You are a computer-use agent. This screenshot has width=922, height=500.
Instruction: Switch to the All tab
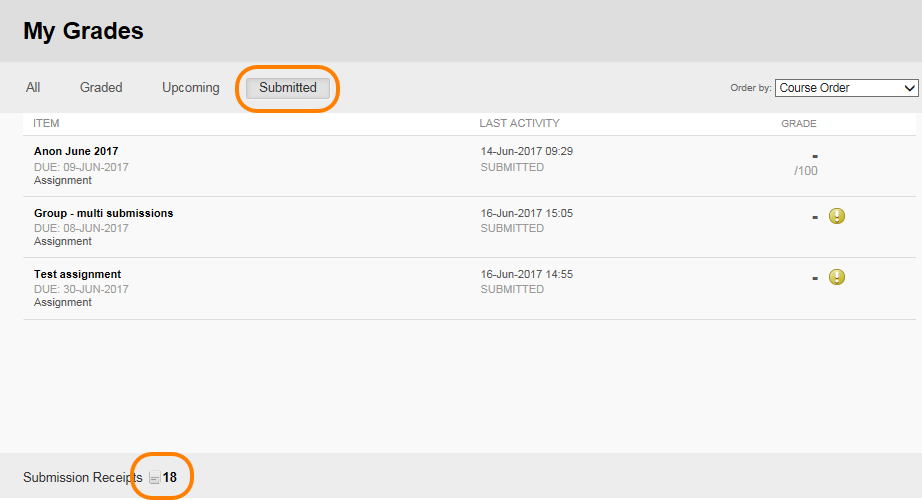(33, 88)
